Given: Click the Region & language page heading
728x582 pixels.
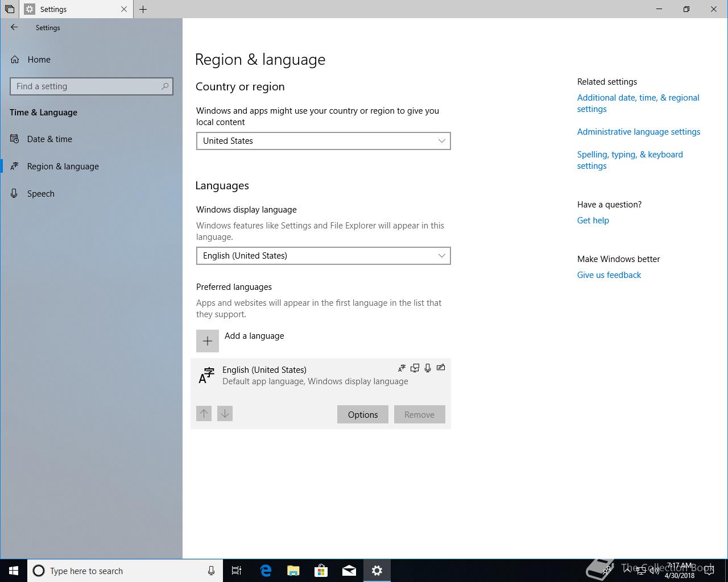Looking at the screenshot, I should [260, 60].
